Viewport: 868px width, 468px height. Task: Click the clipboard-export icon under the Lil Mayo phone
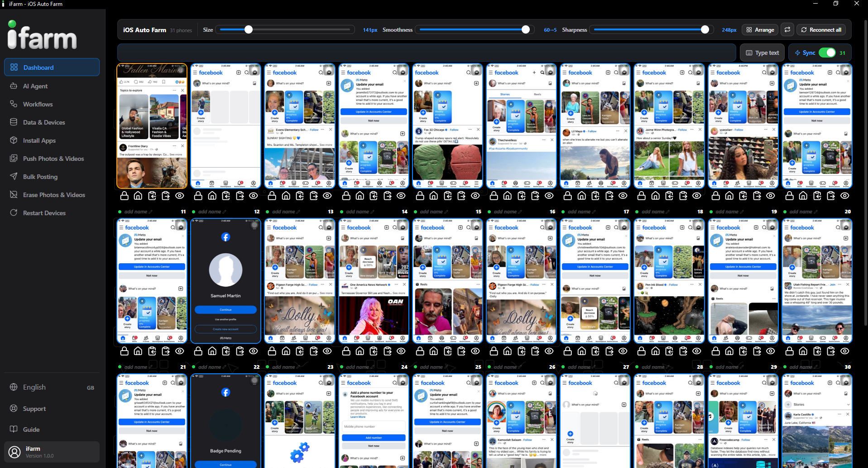click(x=609, y=196)
